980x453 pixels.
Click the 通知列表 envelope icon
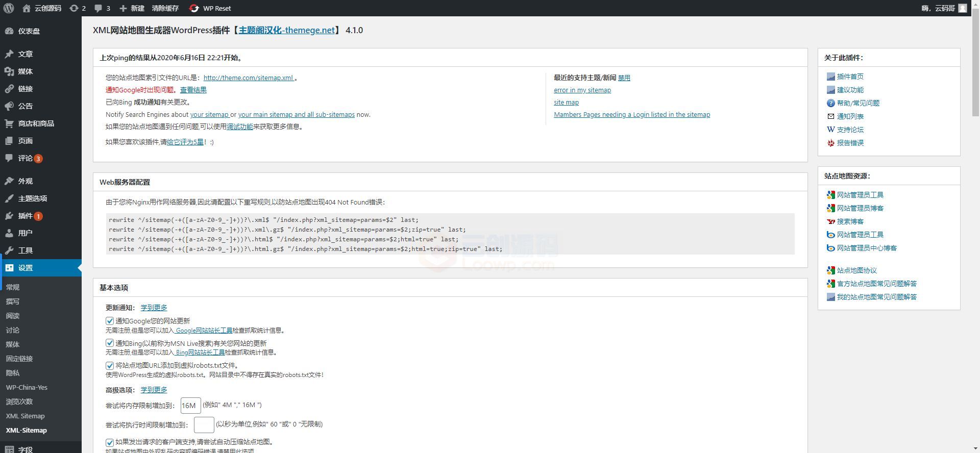coord(830,116)
